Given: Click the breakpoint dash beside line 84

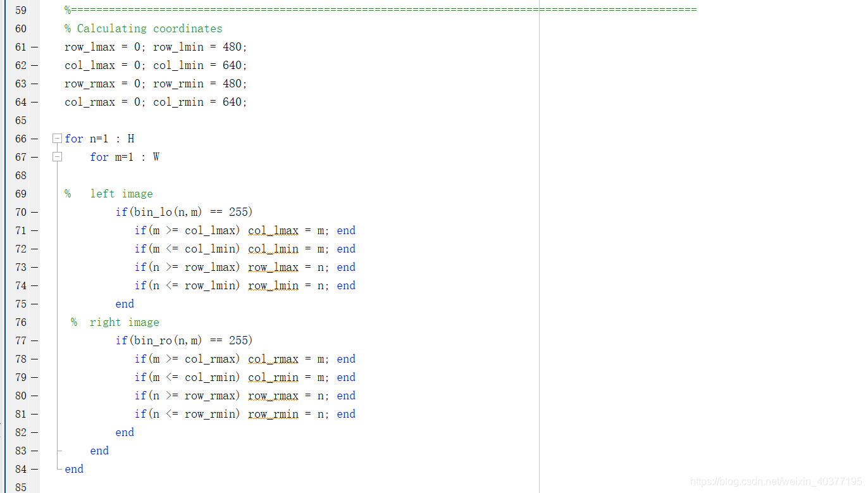Looking at the screenshot, I should pyautogui.click(x=34, y=469).
